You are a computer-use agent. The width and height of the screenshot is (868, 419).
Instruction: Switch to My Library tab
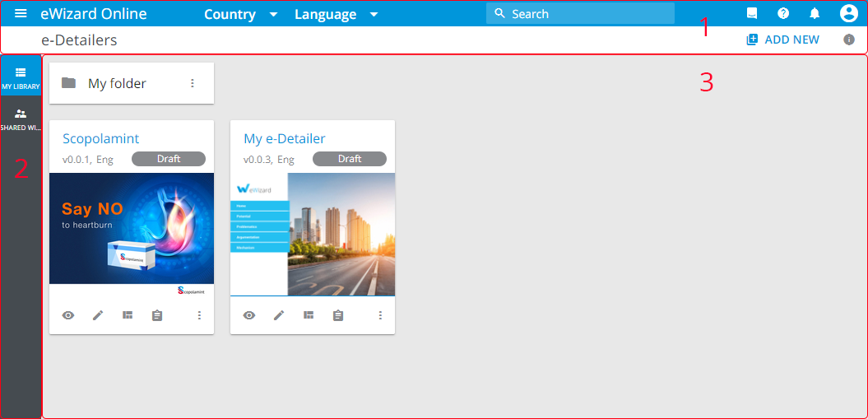21,77
